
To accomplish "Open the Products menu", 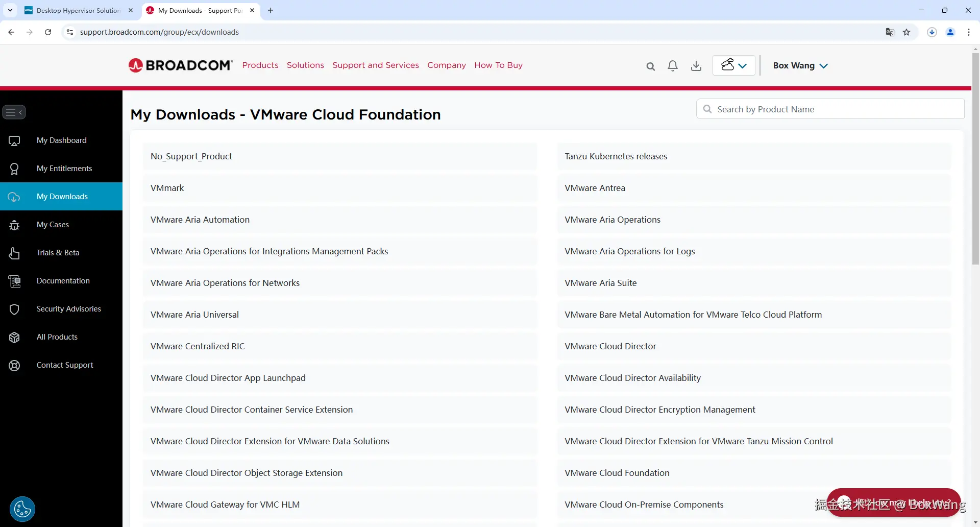I will (260, 65).
